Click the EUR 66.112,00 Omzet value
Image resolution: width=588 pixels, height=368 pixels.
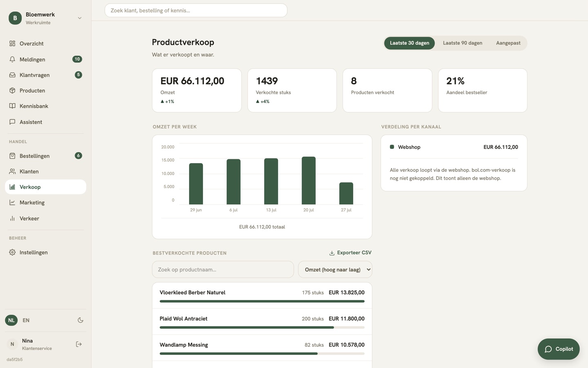click(192, 81)
